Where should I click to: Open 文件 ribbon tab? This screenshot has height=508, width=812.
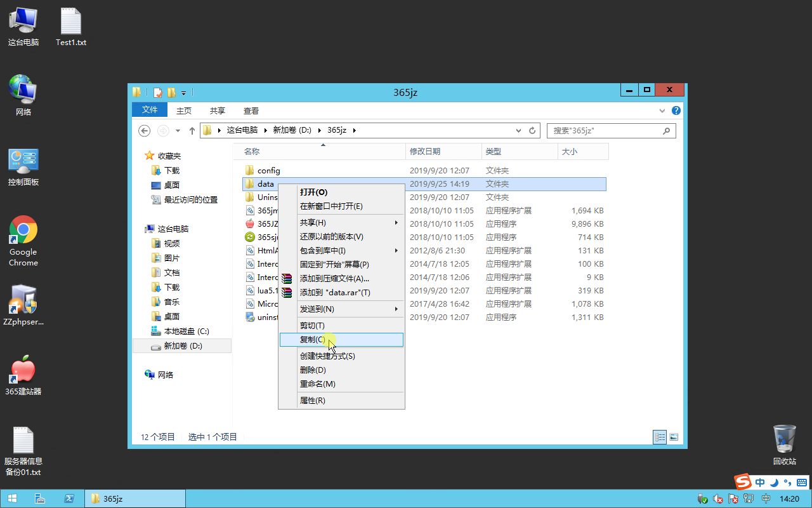tap(150, 110)
